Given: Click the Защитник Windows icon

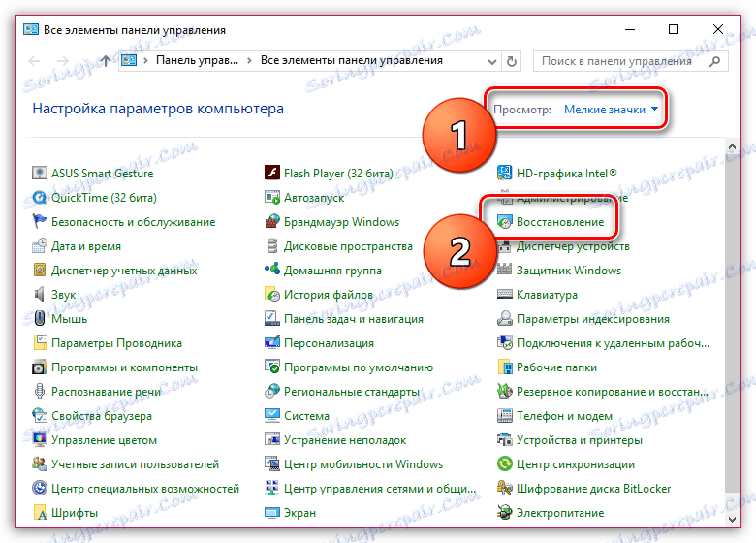Looking at the screenshot, I should coord(504,271).
